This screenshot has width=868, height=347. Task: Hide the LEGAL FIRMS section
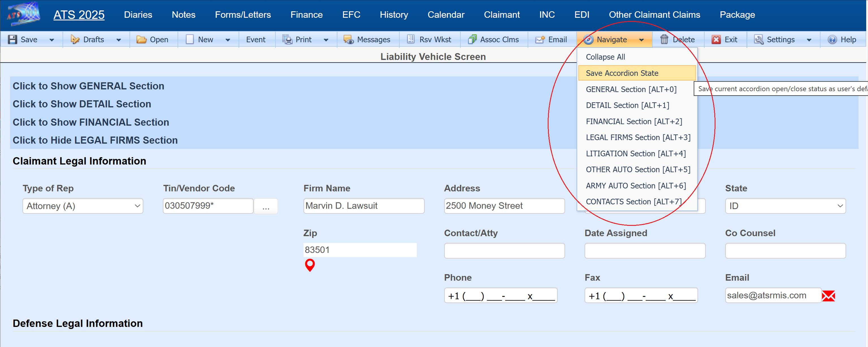click(95, 140)
